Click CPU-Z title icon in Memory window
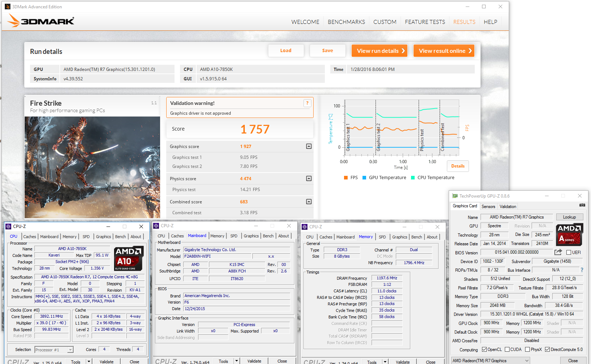The width and height of the screenshot is (591, 364). pos(305,227)
